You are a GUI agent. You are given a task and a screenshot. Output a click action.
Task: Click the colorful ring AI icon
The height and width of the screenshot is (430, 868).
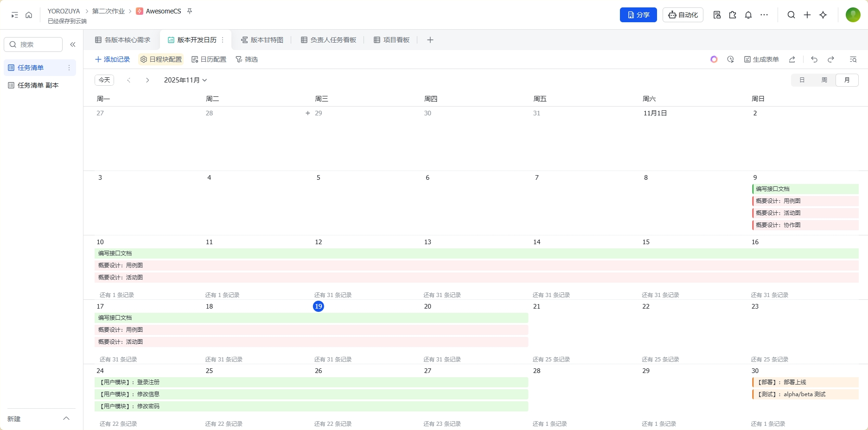(x=714, y=59)
